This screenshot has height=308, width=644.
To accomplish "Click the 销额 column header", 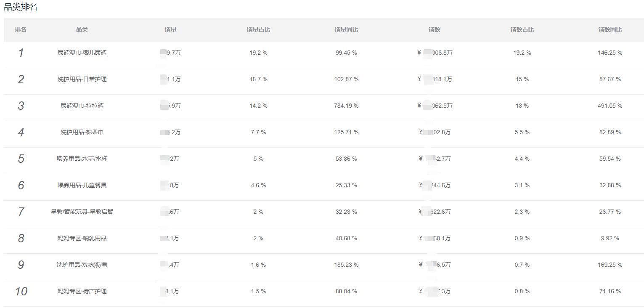I will click(x=434, y=29).
